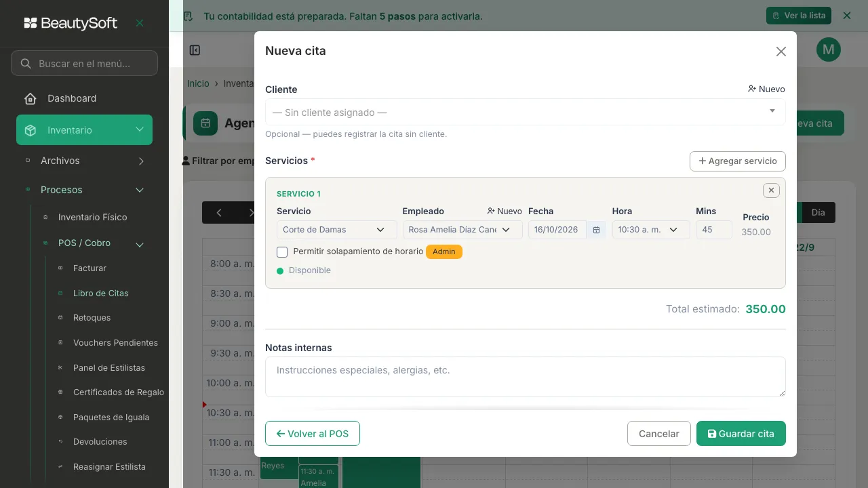This screenshot has height=488, width=868.
Task: Open Certificados de Regalo menu item
Action: pyautogui.click(x=119, y=392)
